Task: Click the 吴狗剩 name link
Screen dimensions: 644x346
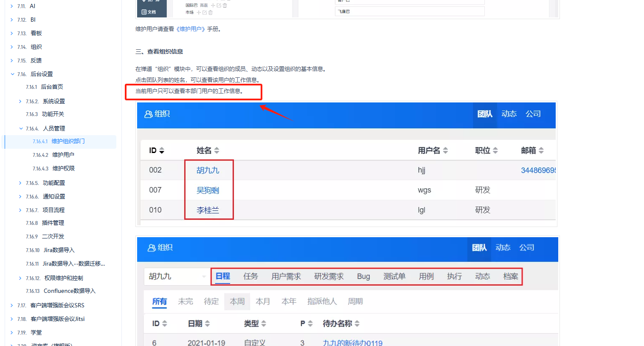Action: pos(208,190)
